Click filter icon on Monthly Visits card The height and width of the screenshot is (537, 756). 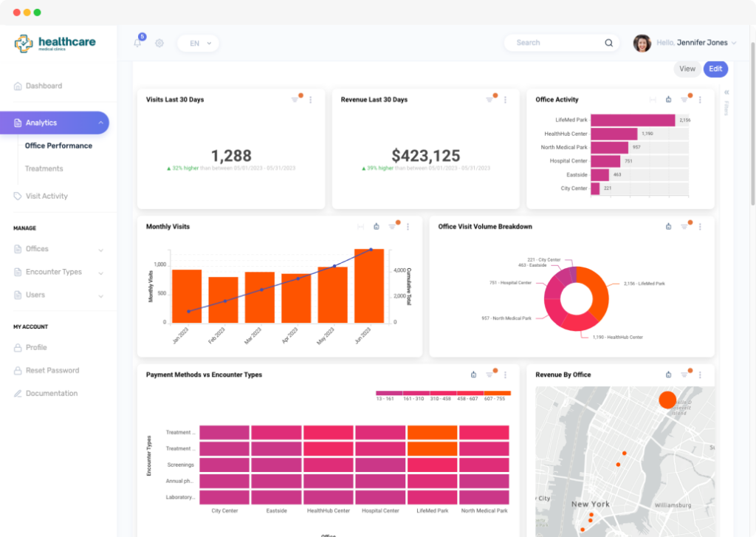point(392,227)
